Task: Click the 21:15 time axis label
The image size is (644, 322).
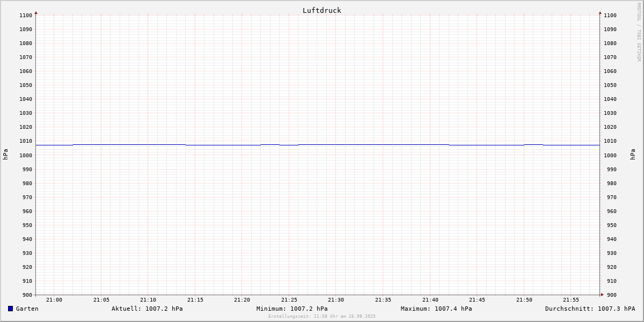Action: [195, 300]
